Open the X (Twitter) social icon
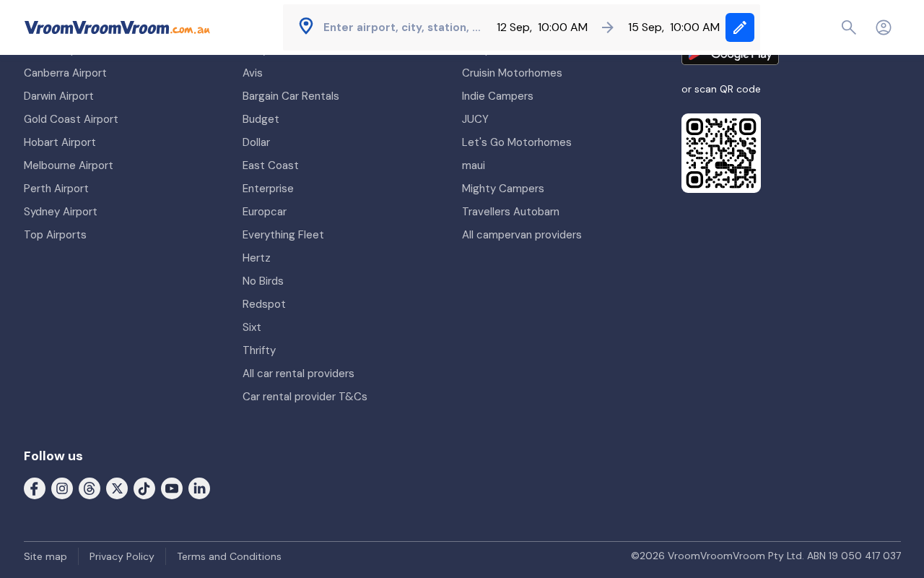924x578 pixels. (117, 488)
